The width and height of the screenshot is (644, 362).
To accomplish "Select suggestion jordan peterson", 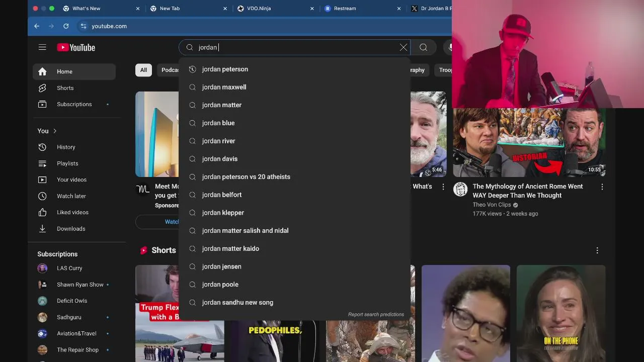I will click(x=294, y=69).
